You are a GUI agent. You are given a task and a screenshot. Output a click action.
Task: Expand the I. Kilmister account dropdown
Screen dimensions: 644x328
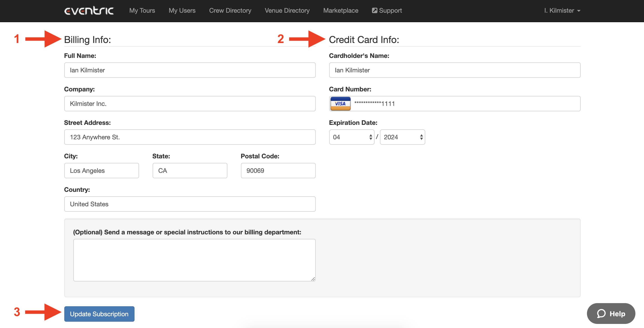point(562,10)
